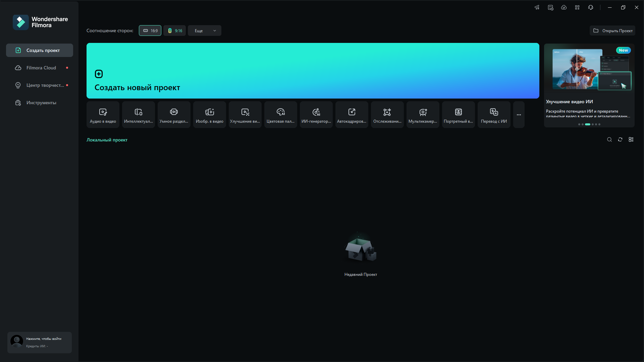Click Открыть Проект button

612,31
